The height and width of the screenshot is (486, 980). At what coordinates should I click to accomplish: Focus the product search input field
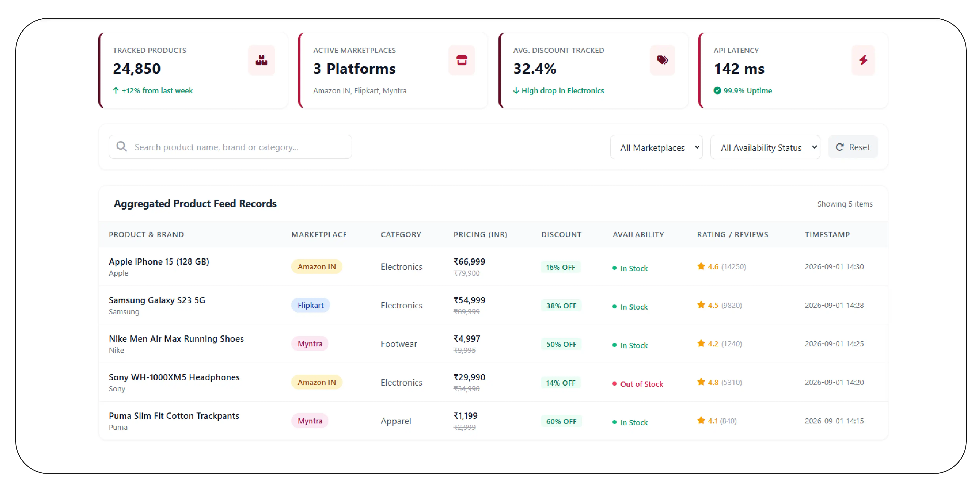tap(230, 147)
